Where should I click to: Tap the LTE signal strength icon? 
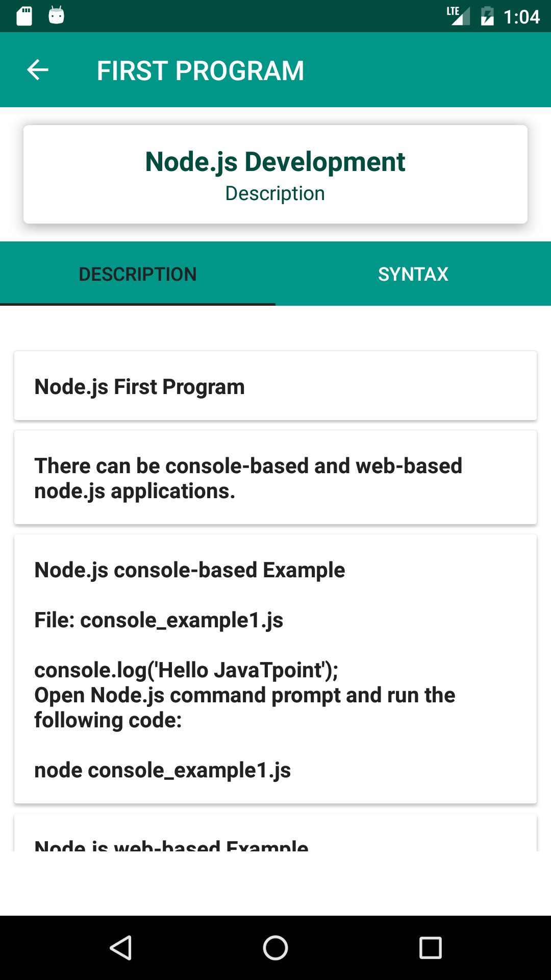pyautogui.click(x=458, y=16)
